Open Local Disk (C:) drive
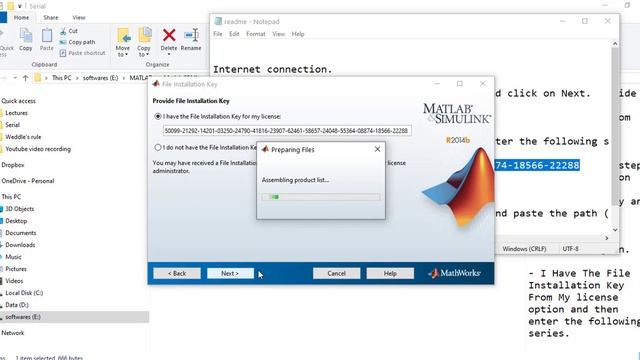The width and height of the screenshot is (640, 360). [x=24, y=293]
